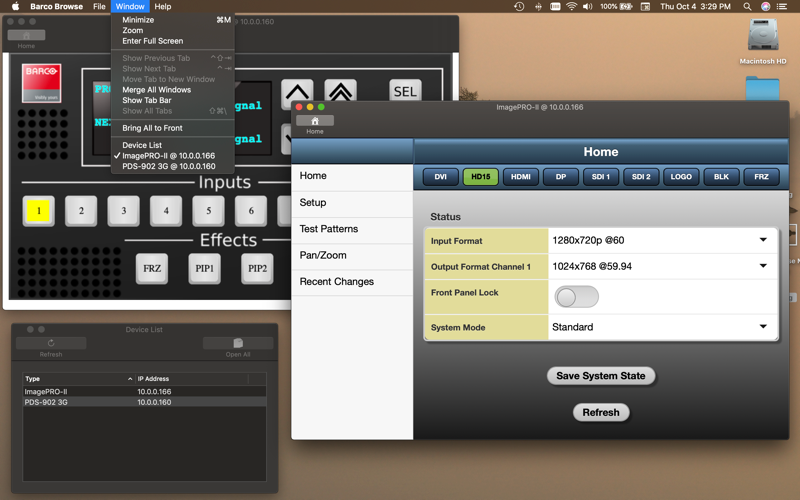Click the FRZ effect button in PDS panel

[x=152, y=268]
